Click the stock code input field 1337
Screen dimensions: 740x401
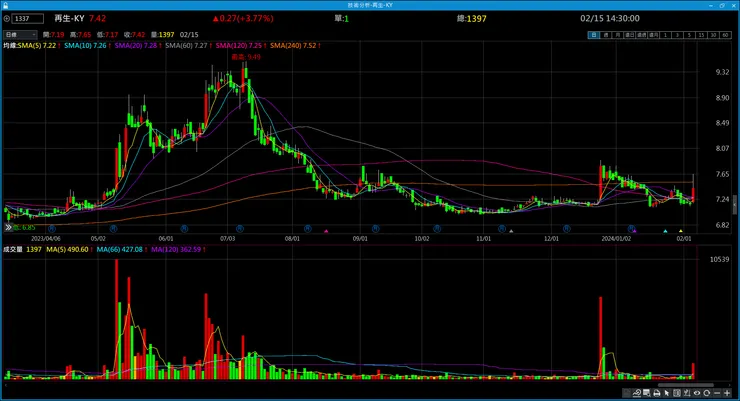[x=28, y=19]
